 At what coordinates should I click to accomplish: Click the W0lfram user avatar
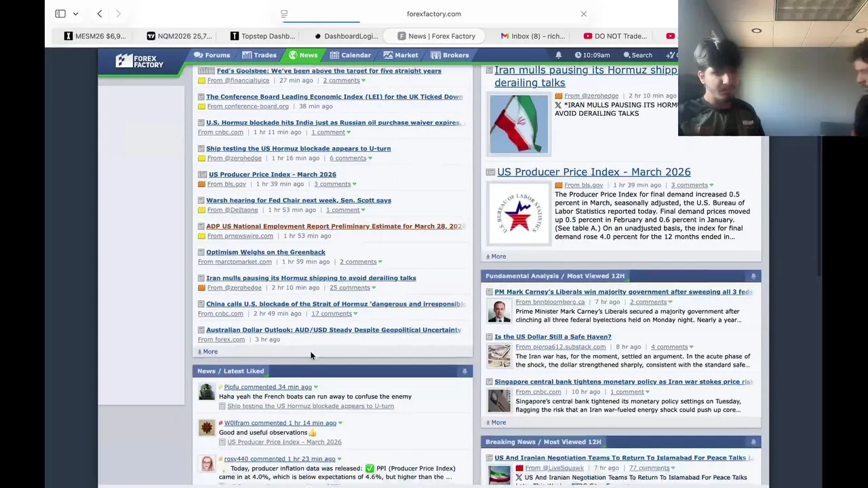[x=206, y=428]
